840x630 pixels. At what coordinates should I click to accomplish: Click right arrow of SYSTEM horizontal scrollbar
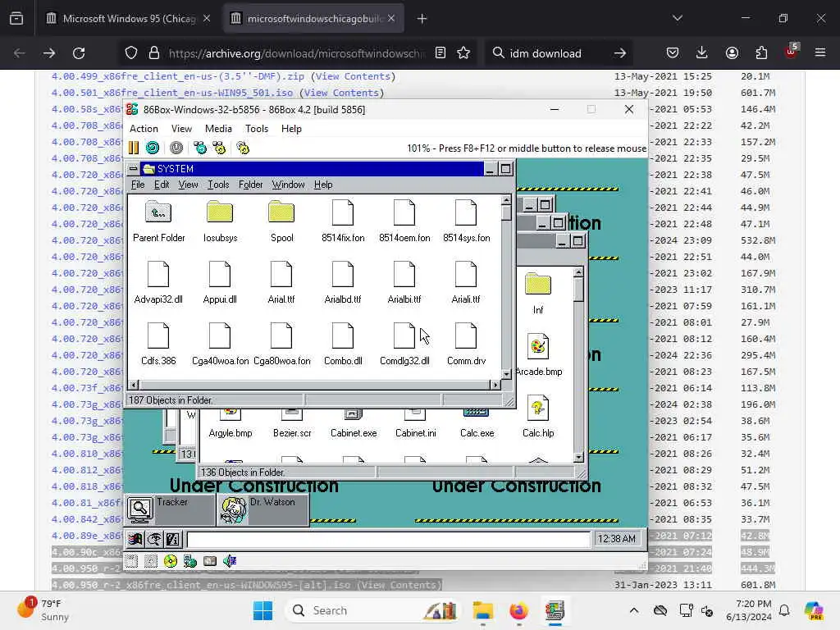(x=495, y=385)
